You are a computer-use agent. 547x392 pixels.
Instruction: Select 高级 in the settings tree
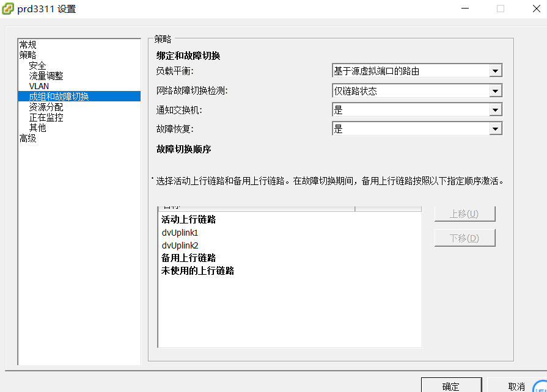pos(28,139)
